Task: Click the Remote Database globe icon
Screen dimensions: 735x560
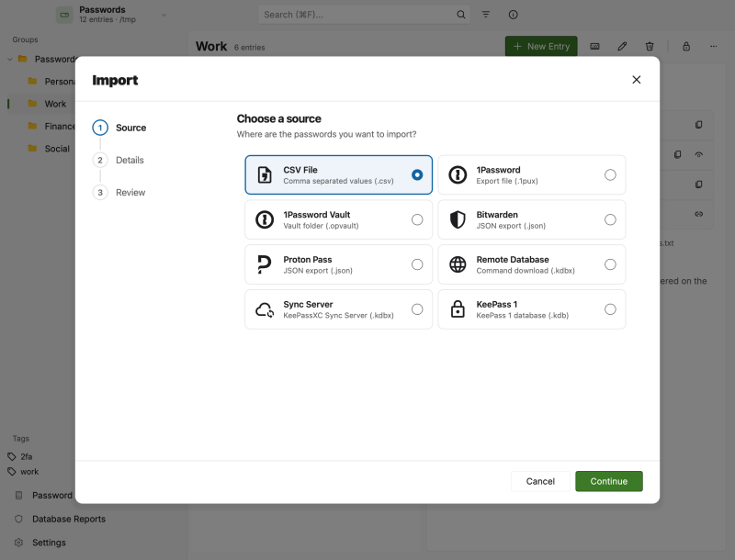Action: [458, 264]
